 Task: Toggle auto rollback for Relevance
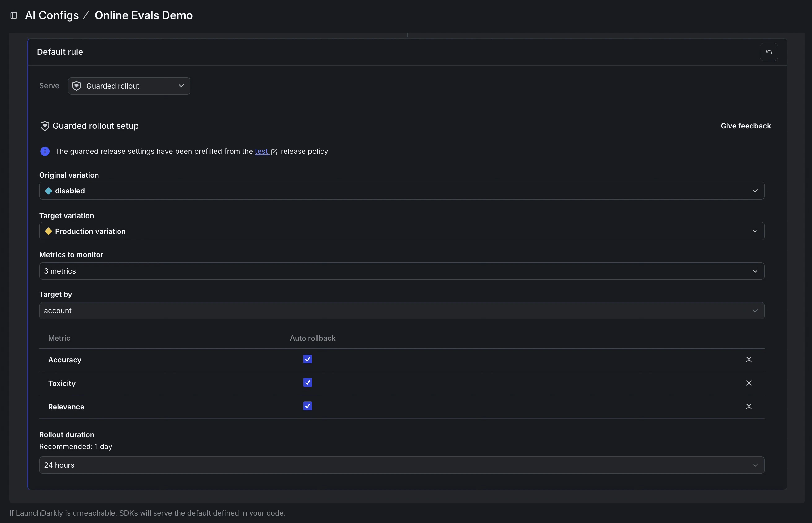(308, 406)
